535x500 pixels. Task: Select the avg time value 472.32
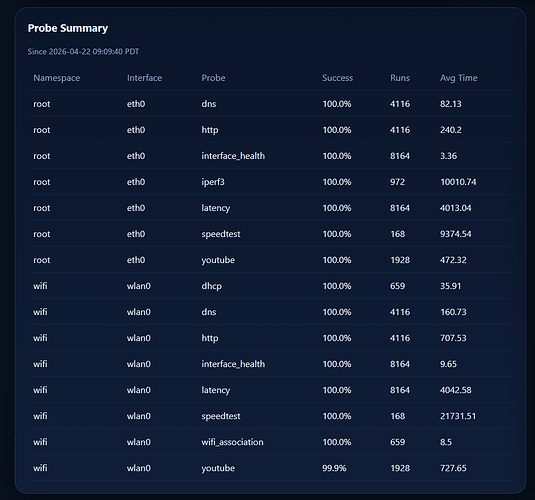coord(453,260)
